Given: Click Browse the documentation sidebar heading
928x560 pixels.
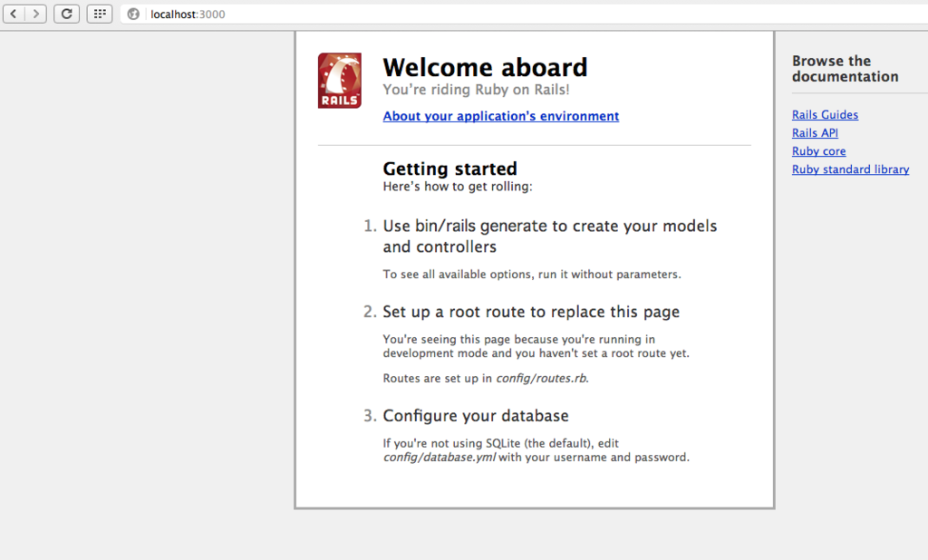Looking at the screenshot, I should tap(846, 69).
